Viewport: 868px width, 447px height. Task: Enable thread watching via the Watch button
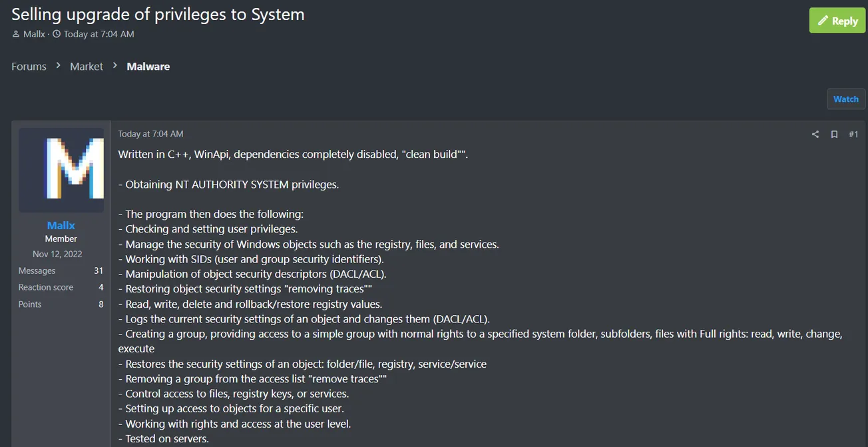[845, 99]
